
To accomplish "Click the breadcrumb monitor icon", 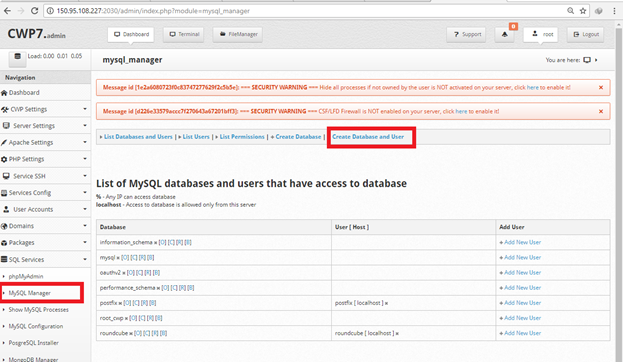I will pos(587,60).
